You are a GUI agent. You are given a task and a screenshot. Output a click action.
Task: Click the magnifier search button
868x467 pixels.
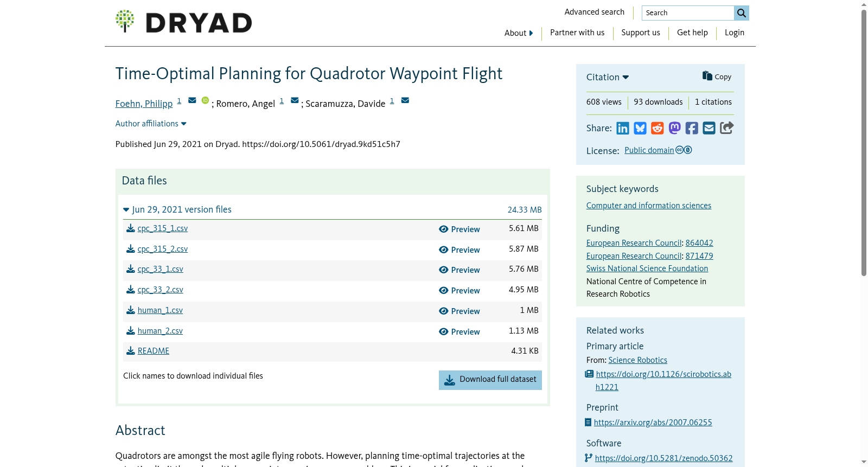[742, 13]
